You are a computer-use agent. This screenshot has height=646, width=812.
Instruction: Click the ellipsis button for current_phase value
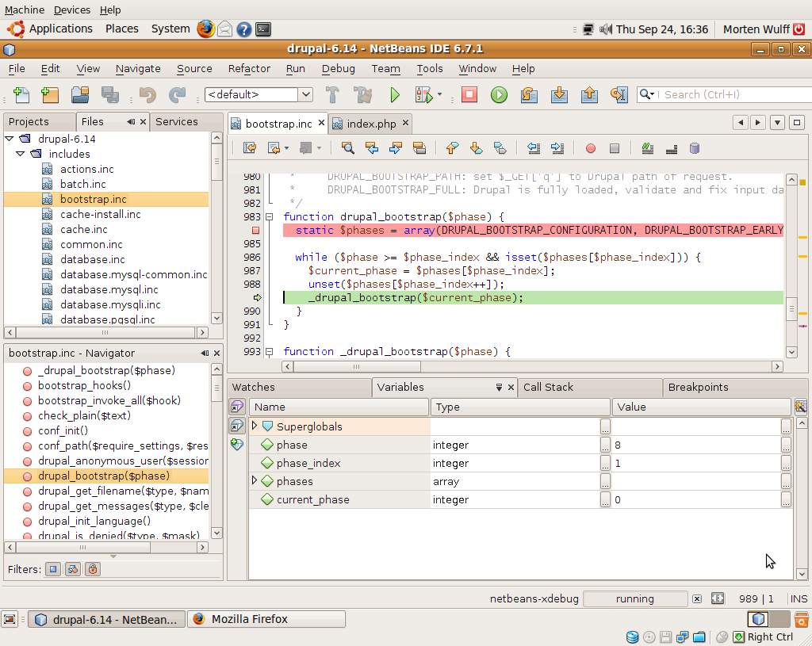[x=786, y=499]
